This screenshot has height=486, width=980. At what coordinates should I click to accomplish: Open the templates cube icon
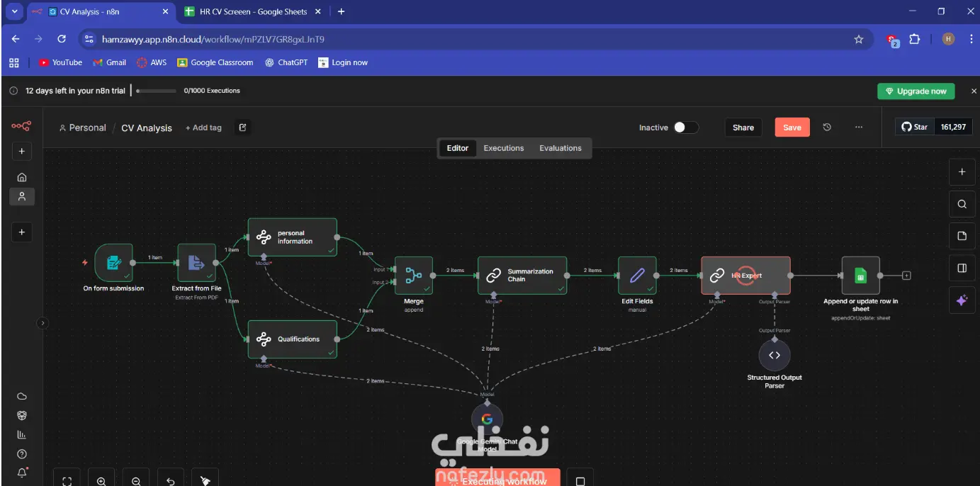22,415
